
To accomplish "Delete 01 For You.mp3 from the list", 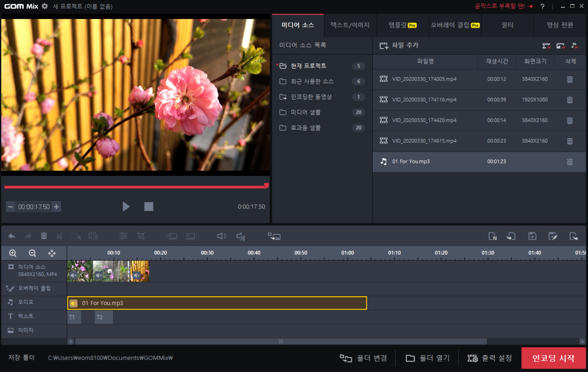I will (x=570, y=162).
